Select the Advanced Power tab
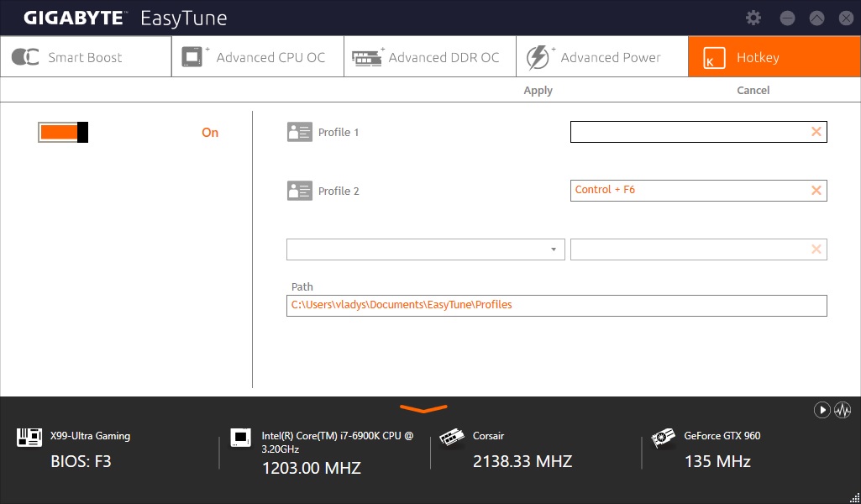The height and width of the screenshot is (504, 861). pos(601,56)
